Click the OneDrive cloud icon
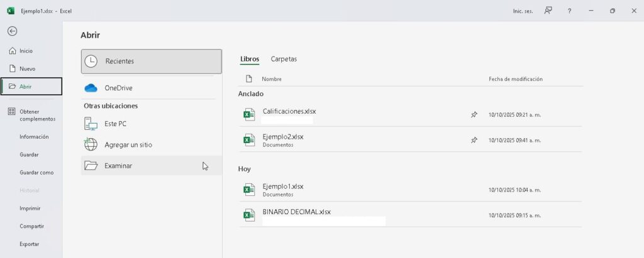The height and width of the screenshot is (258, 644). pyautogui.click(x=91, y=88)
